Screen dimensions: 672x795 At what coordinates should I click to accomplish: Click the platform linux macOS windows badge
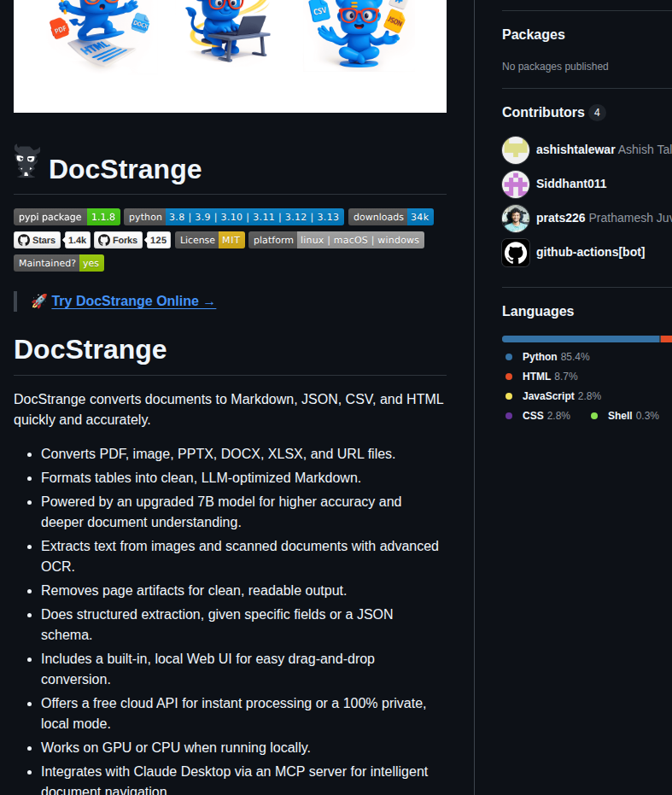tap(336, 240)
